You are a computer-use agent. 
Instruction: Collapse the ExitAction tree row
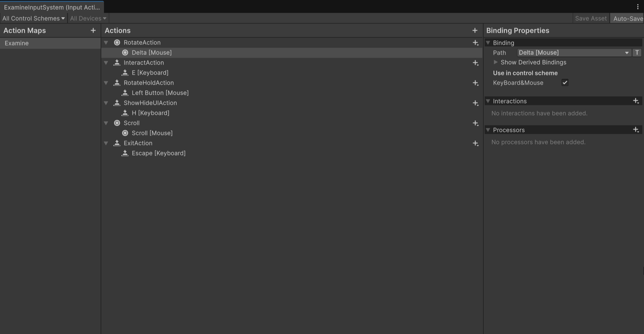pyautogui.click(x=106, y=143)
